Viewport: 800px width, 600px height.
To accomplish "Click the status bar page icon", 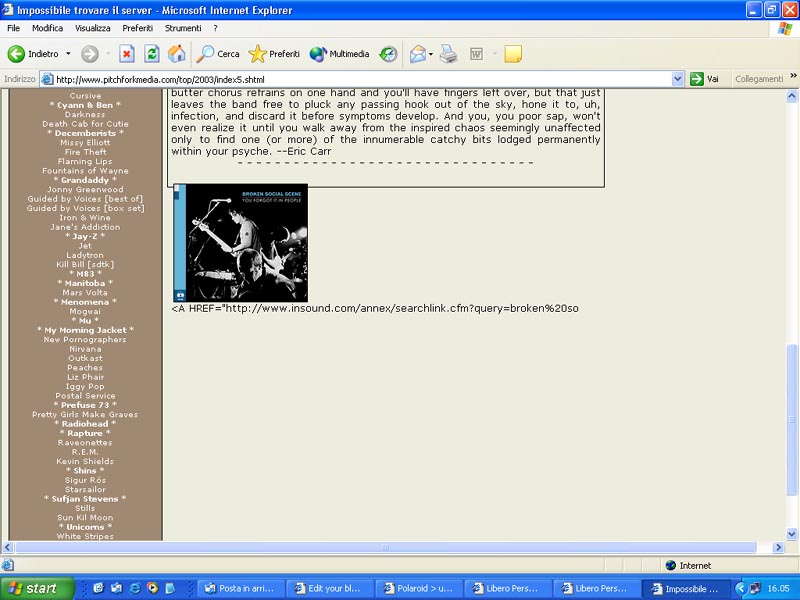I will 7,565.
